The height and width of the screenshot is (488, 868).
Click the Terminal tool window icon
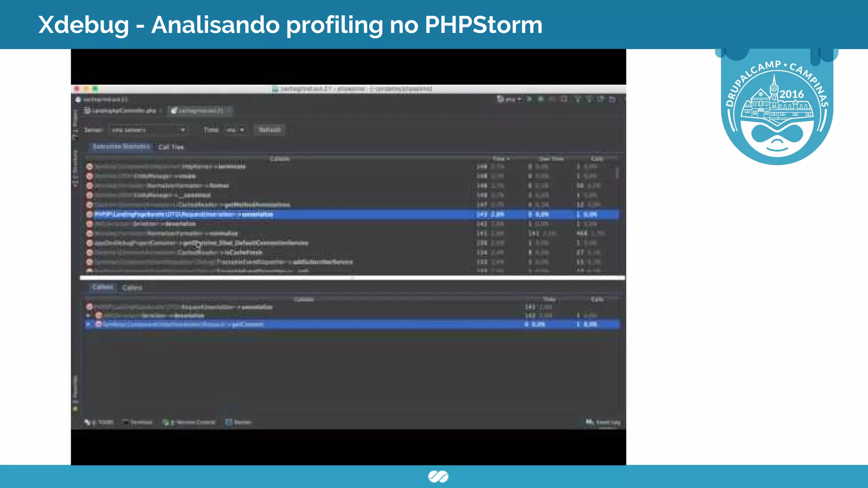[126, 422]
